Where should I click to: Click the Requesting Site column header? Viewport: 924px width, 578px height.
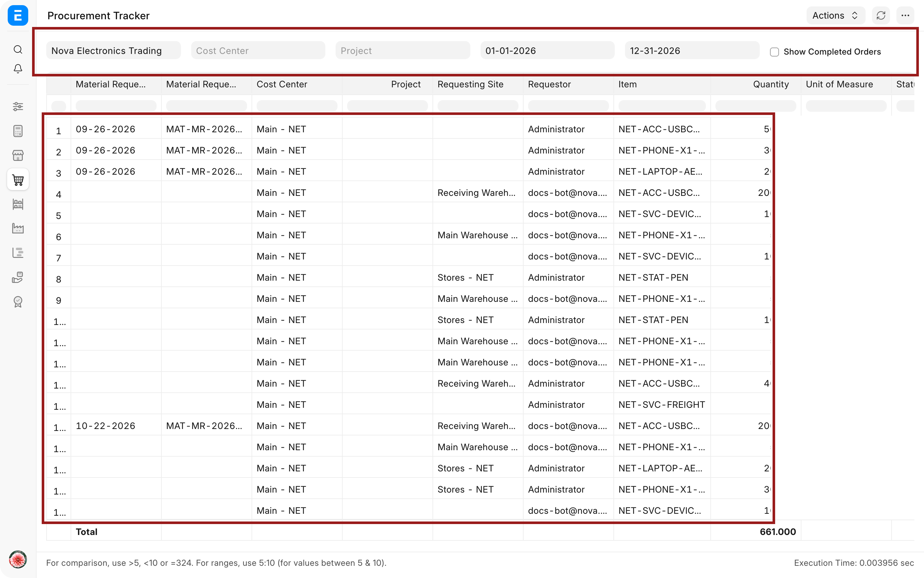point(470,84)
